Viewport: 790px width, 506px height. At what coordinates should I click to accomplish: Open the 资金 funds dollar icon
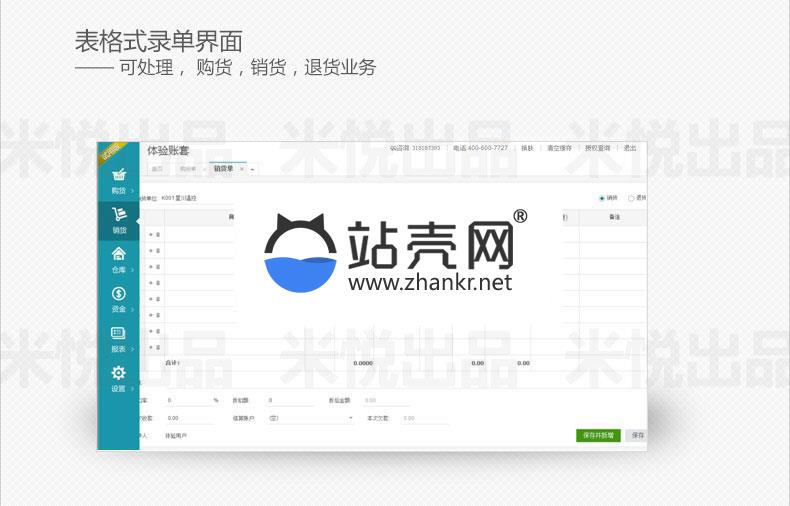[118, 294]
